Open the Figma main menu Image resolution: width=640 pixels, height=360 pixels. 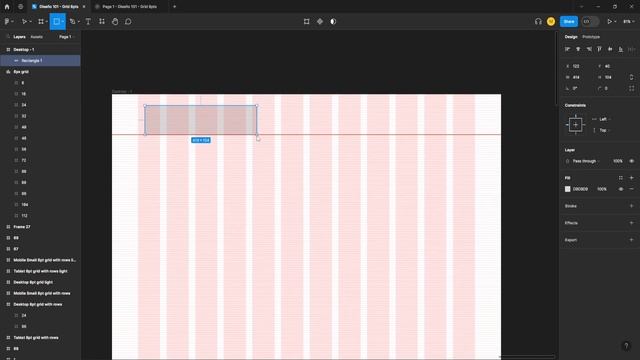(x=7, y=22)
